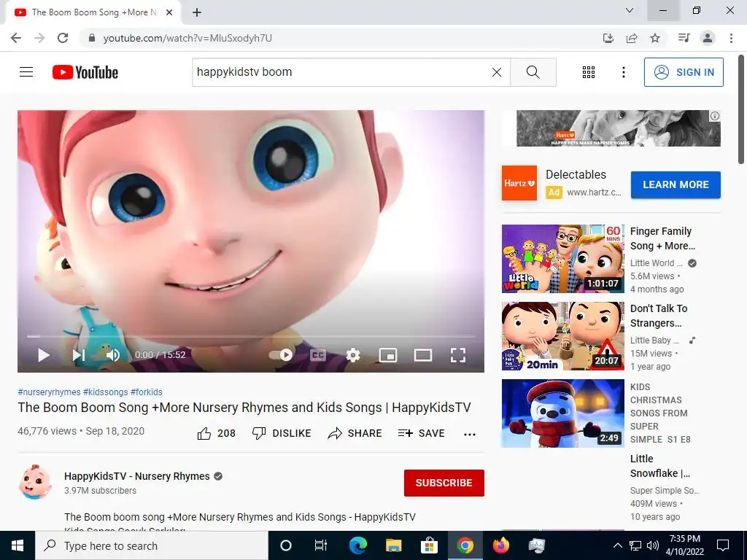747x560 pixels.
Task: Show hidden system tray icons
Action: pos(617,545)
